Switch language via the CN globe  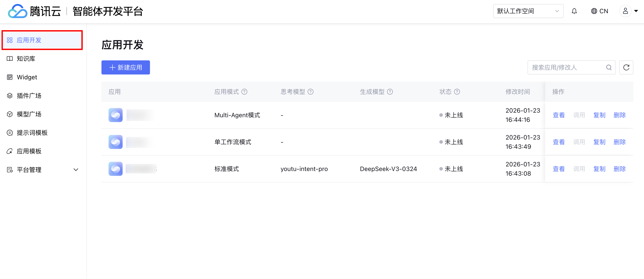[x=599, y=11]
